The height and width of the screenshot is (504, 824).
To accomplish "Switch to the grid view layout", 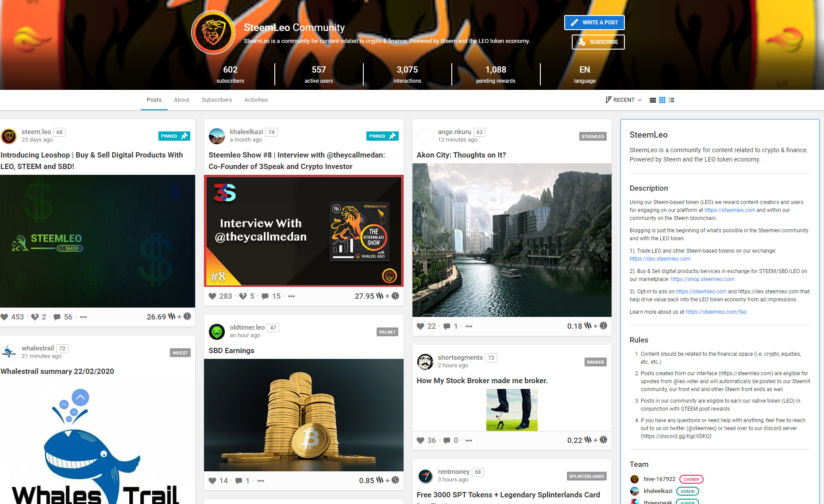I will pyautogui.click(x=662, y=100).
